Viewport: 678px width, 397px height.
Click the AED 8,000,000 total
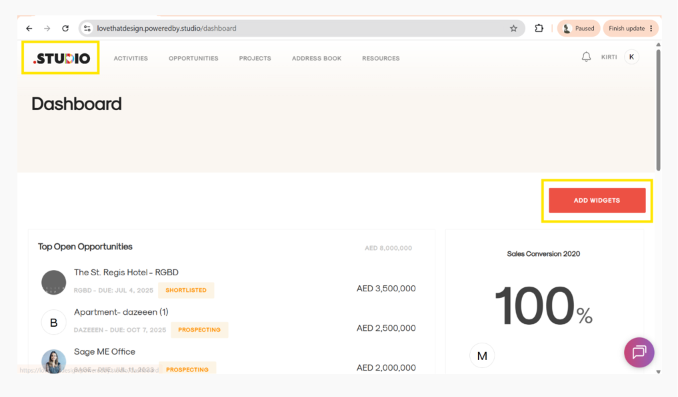click(x=388, y=248)
